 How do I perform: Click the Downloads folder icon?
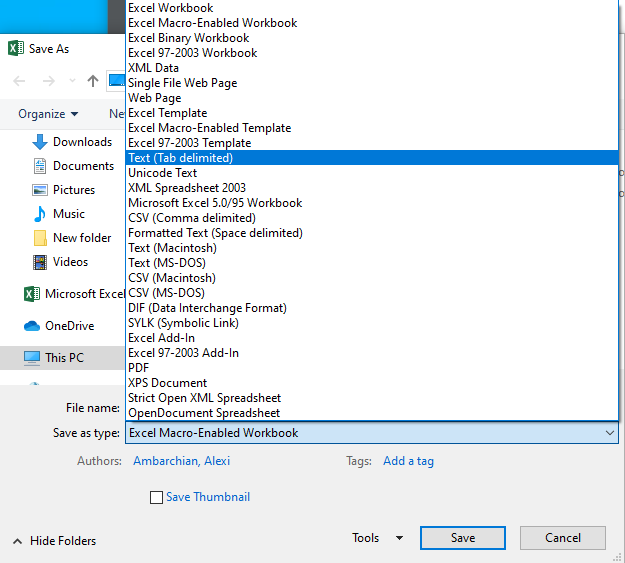(40, 142)
